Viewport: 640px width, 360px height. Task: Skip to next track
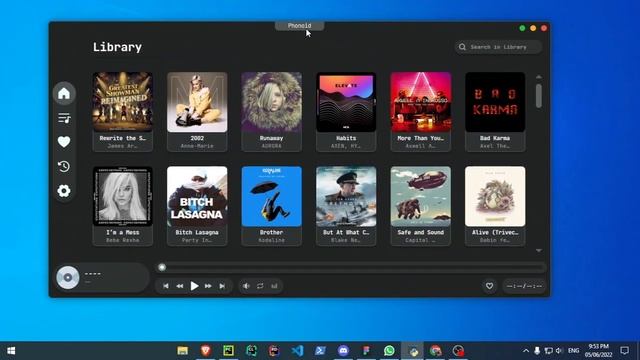[x=222, y=286]
